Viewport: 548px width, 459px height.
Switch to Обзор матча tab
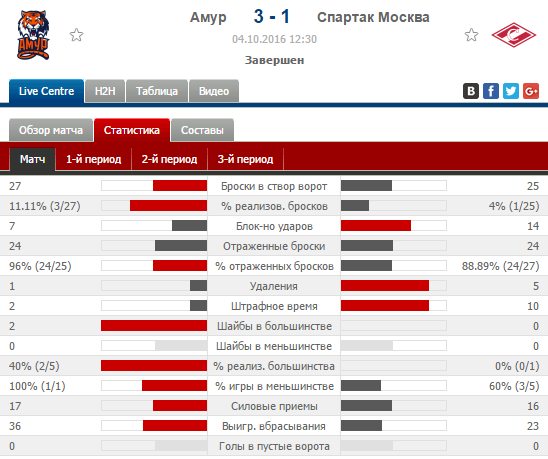(51, 130)
